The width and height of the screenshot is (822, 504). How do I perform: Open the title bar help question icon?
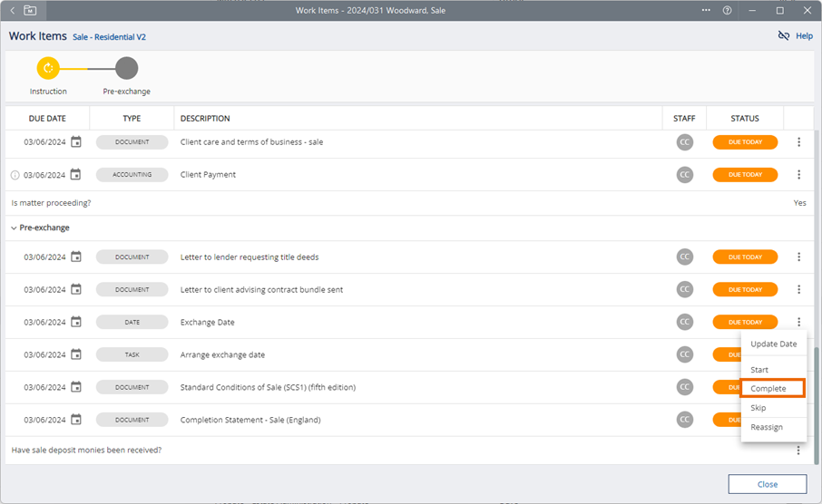727,10
